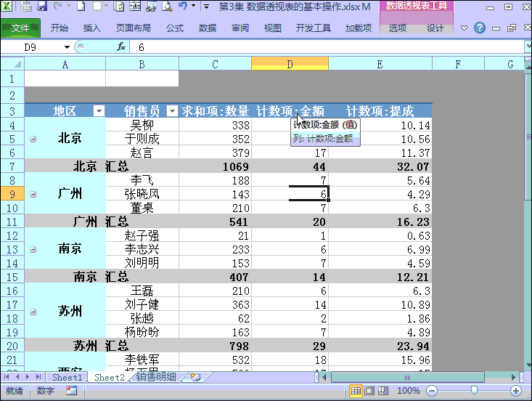Viewport: 532px width, 401px height.
Task: Click the form text-field icon in toolbar
Action: pos(135,6)
